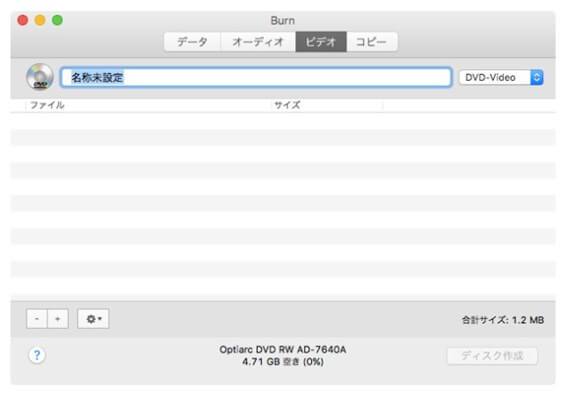The image size is (567, 399).
Task: Click the Optiarc DVD RW AD-7640A drive label
Action: [283, 350]
